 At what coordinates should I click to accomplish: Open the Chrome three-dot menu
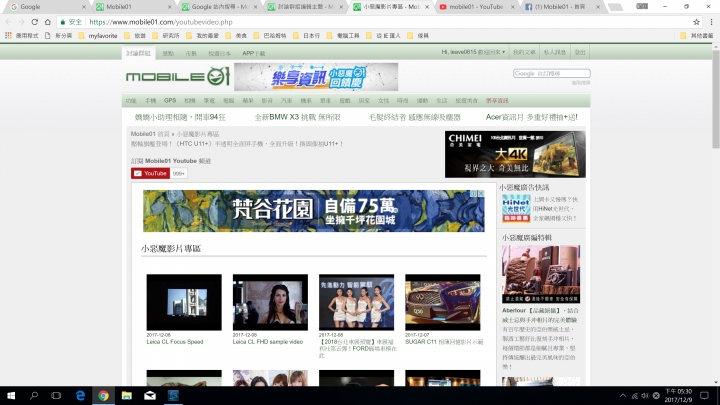click(x=711, y=22)
